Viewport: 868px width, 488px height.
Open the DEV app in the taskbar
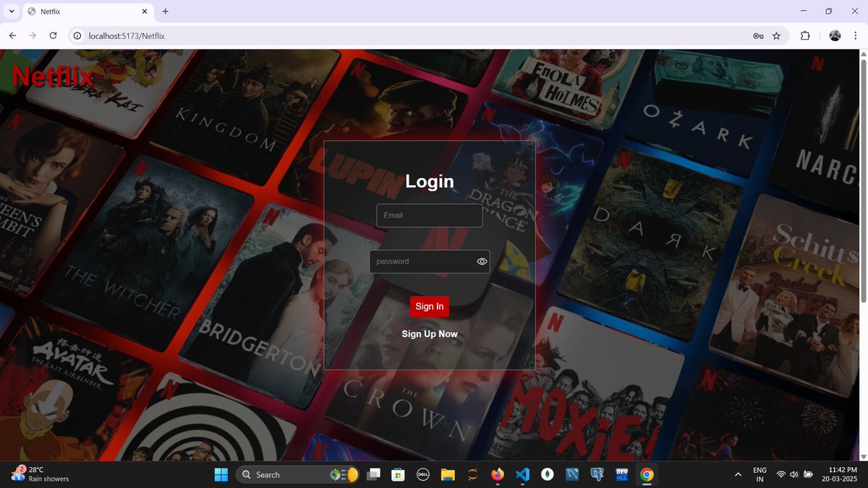click(621, 474)
